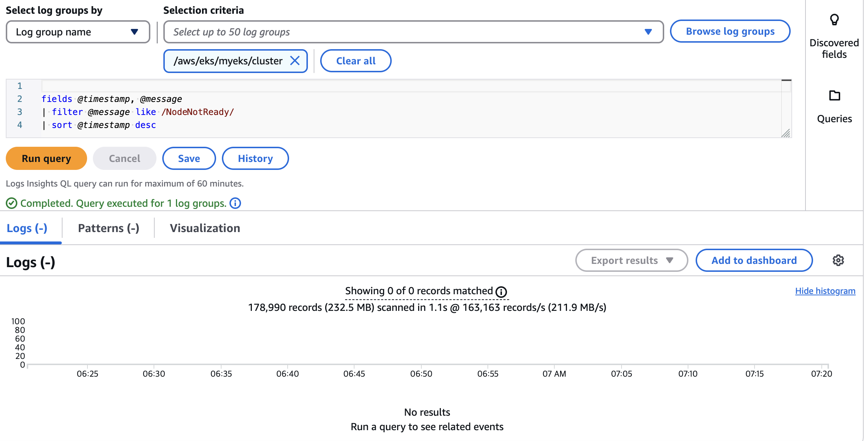Open the Queries folder icon
Screen dimensions: 868x441
point(834,96)
